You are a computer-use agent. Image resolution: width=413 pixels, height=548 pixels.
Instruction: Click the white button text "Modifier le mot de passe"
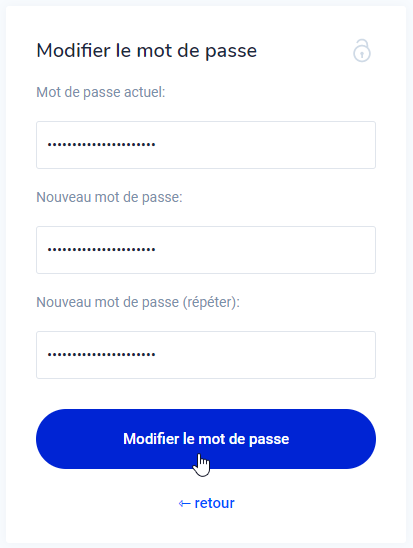point(206,439)
